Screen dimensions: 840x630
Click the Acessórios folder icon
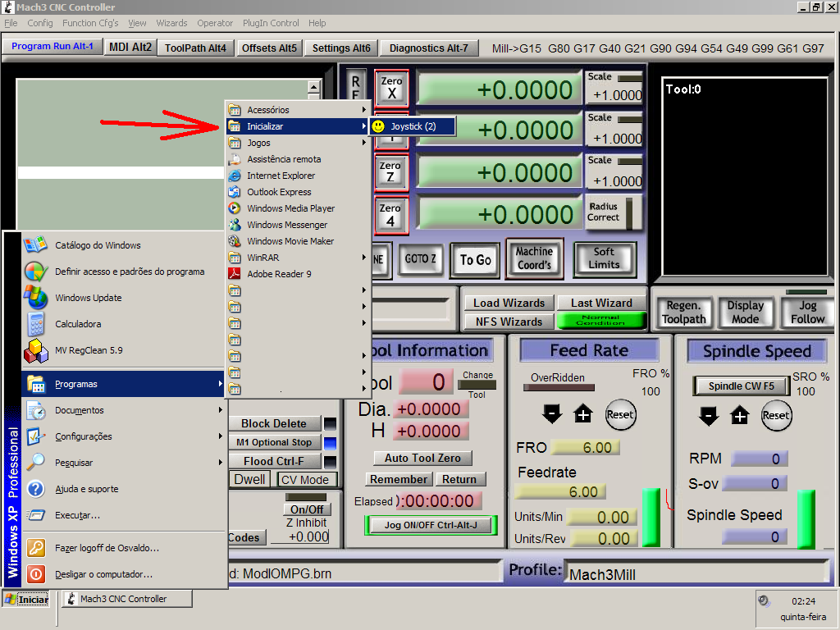[x=235, y=110]
